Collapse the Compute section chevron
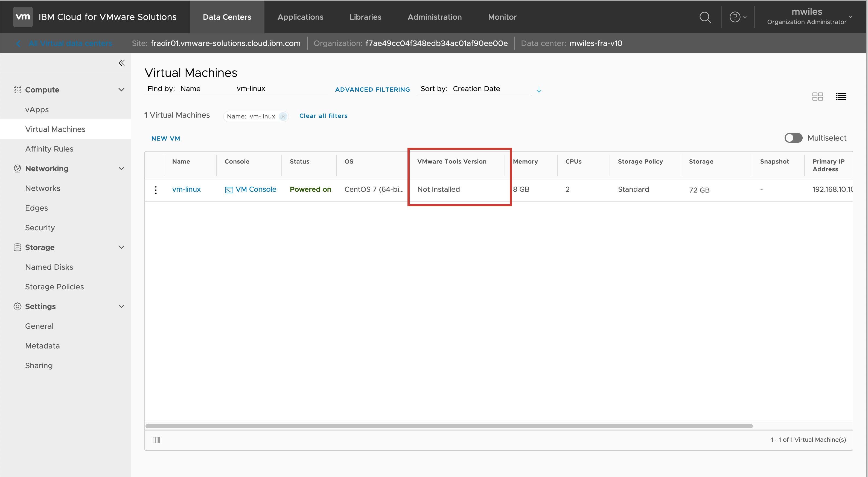The height and width of the screenshot is (477, 868). 121,90
